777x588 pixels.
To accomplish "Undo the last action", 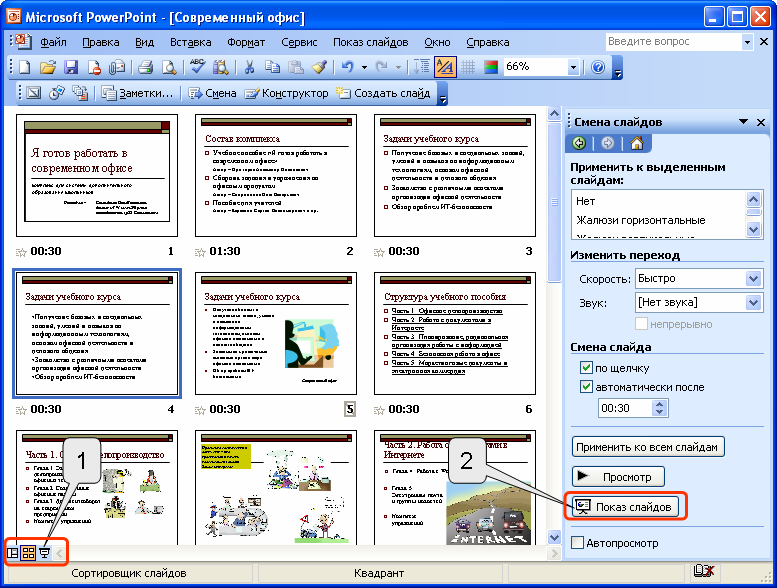I will [347, 67].
